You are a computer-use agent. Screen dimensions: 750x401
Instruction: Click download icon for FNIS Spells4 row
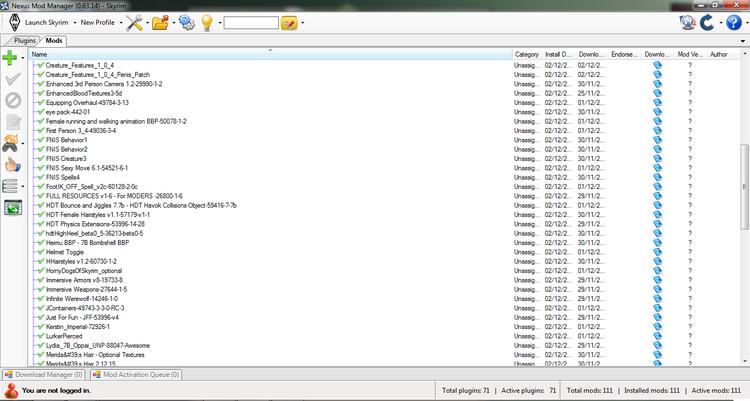pos(657,177)
